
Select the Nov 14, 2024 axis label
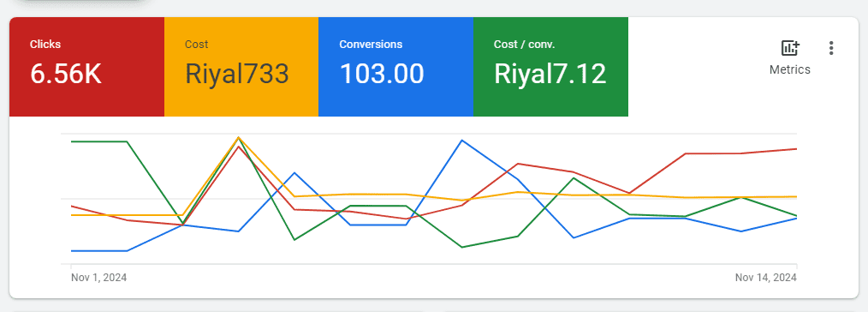tap(766, 278)
